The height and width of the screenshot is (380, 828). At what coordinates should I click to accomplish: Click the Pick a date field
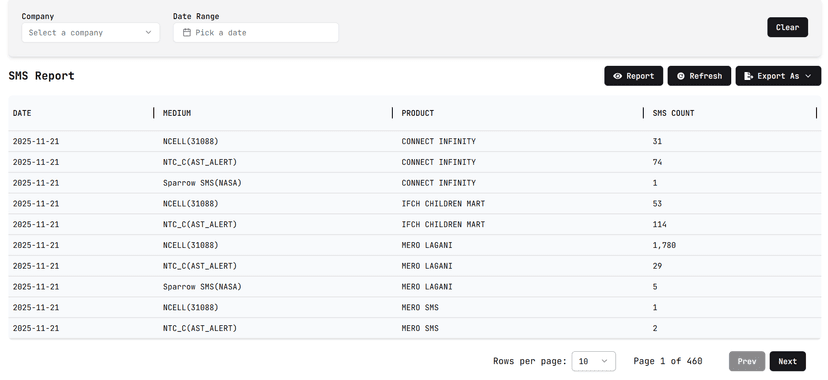click(256, 33)
